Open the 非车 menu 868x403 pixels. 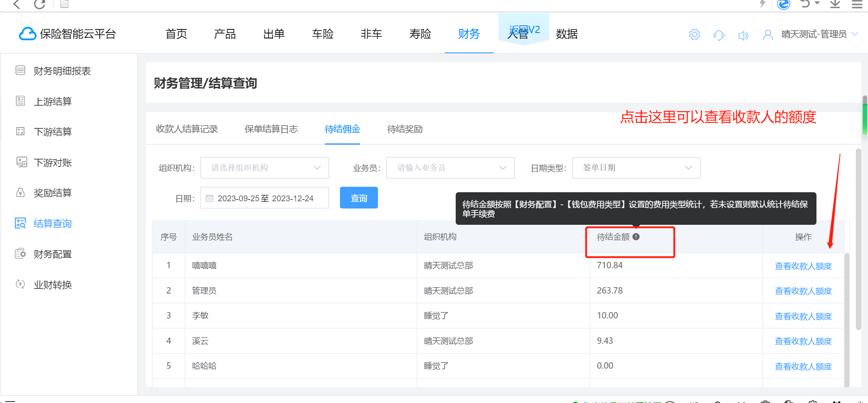pos(372,34)
